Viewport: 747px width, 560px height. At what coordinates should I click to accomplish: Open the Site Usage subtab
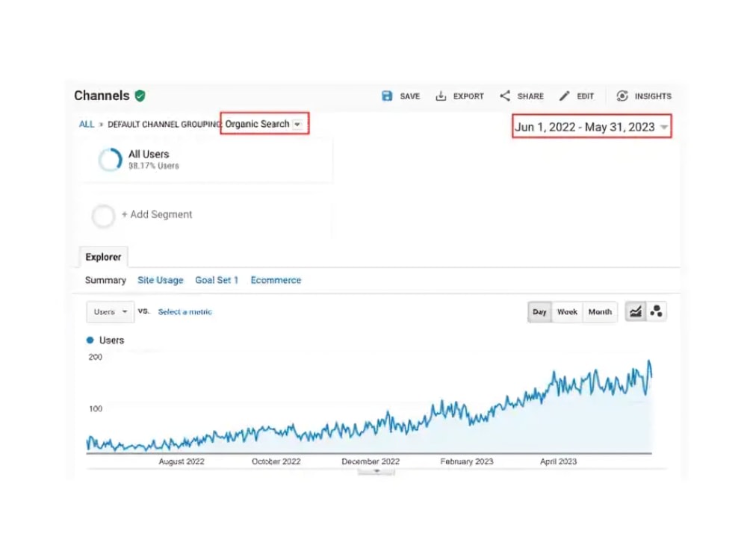161,280
